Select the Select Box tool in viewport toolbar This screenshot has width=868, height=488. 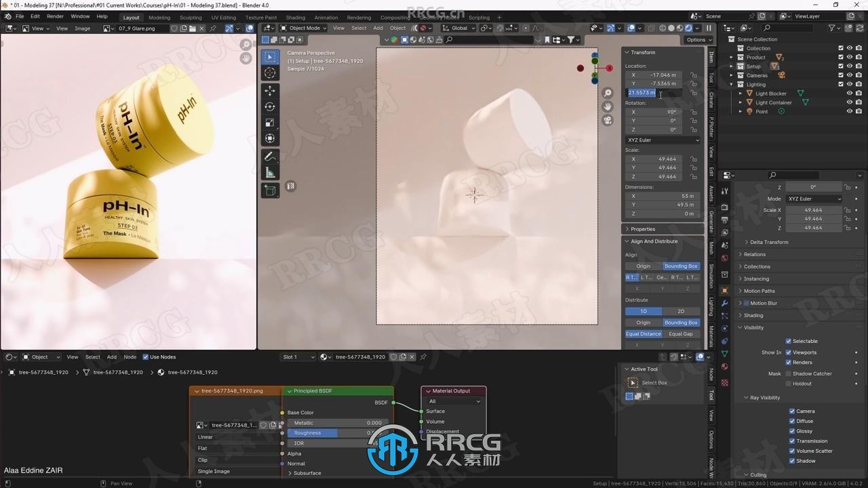point(270,57)
